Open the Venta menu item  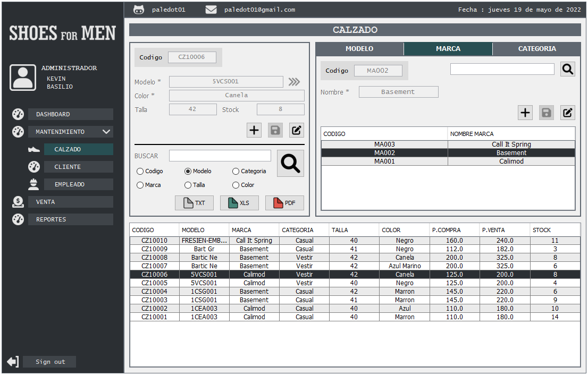tap(71, 202)
